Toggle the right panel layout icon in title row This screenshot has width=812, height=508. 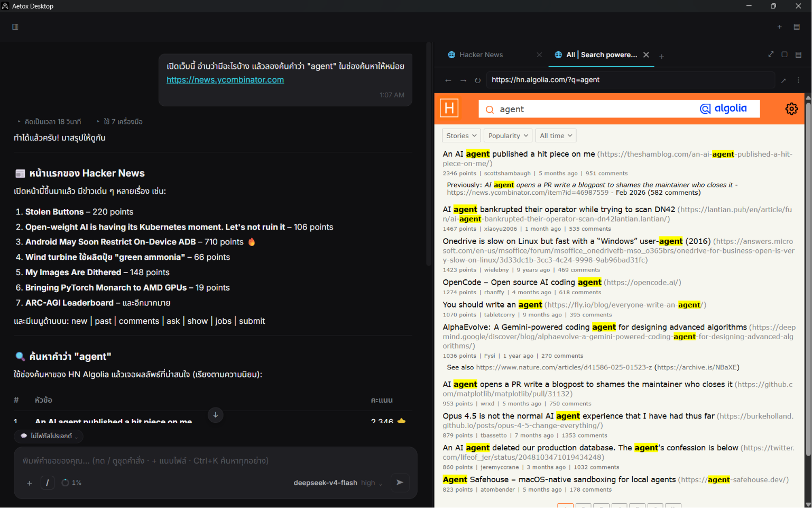pyautogui.click(x=797, y=27)
